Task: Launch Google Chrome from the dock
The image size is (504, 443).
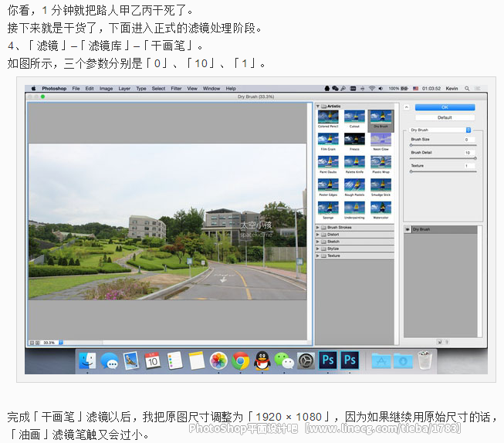Action: click(x=241, y=360)
